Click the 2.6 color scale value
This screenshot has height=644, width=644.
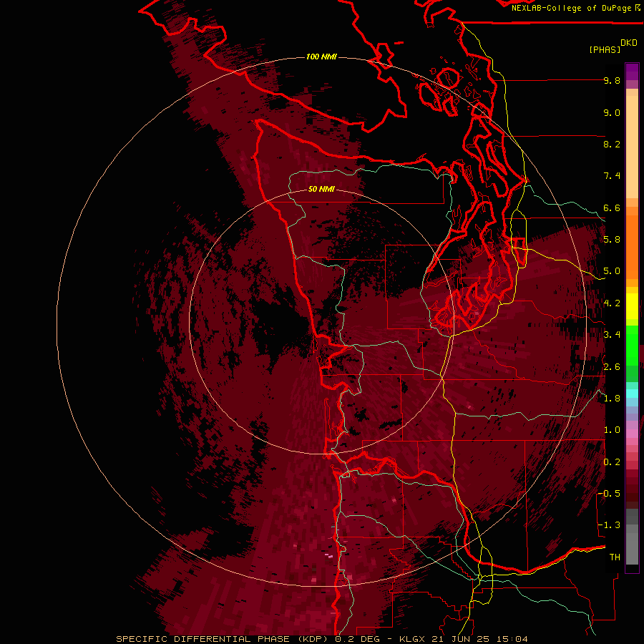tap(612, 367)
